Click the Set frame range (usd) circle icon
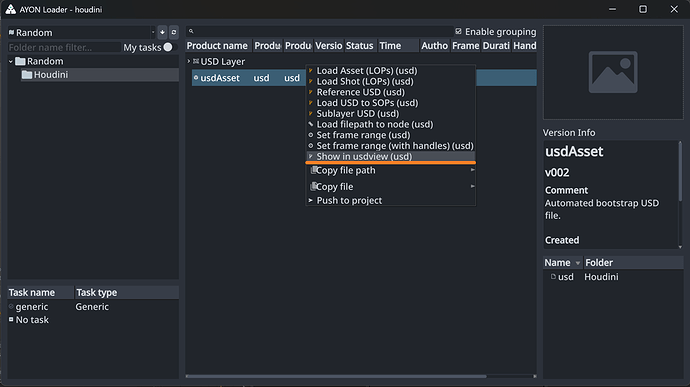 tap(311, 135)
